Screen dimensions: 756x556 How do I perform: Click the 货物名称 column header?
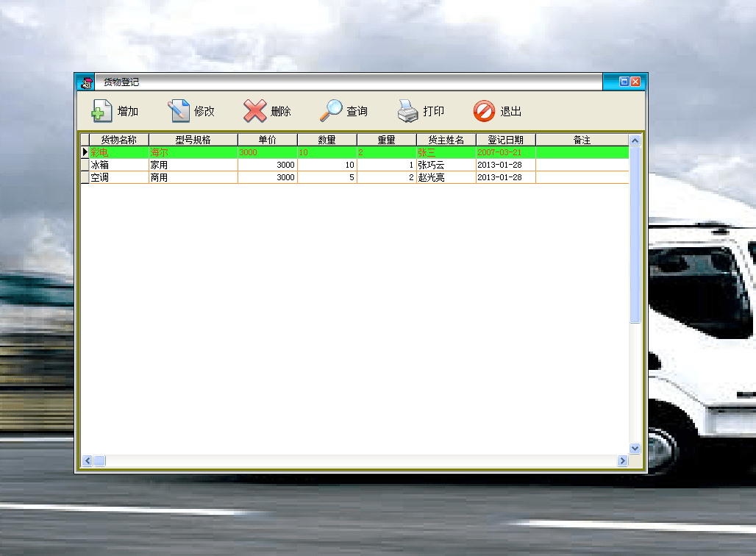point(119,140)
